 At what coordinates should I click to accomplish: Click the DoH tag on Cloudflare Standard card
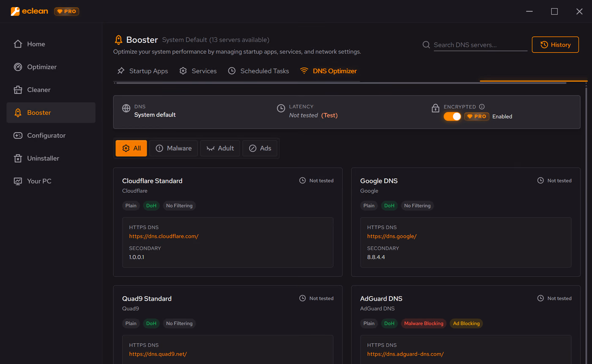[x=151, y=206]
